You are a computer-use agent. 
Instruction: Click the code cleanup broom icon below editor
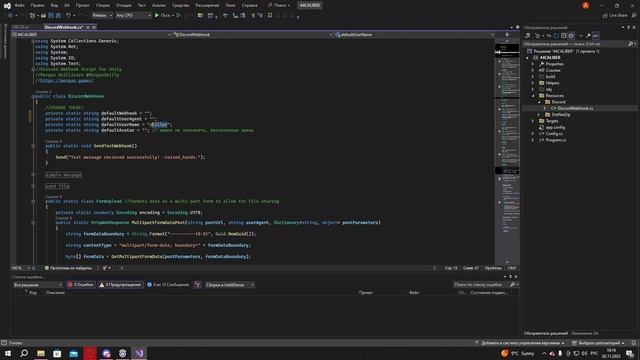coord(105,268)
